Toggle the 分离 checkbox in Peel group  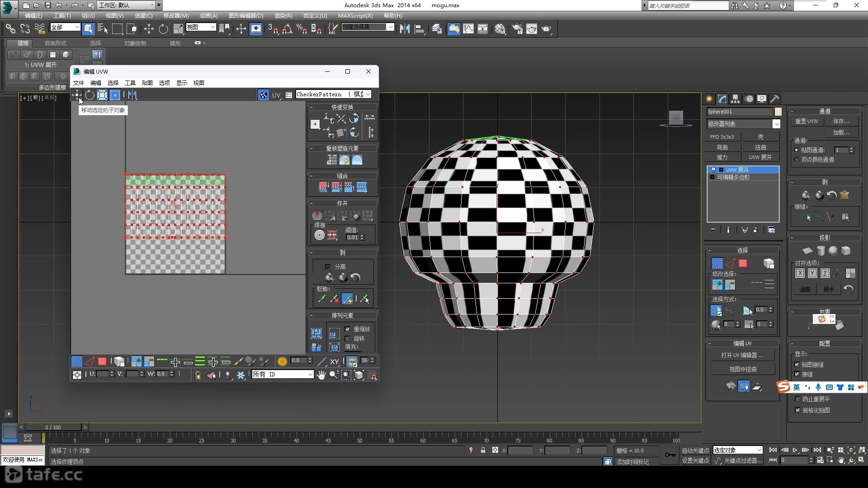328,267
